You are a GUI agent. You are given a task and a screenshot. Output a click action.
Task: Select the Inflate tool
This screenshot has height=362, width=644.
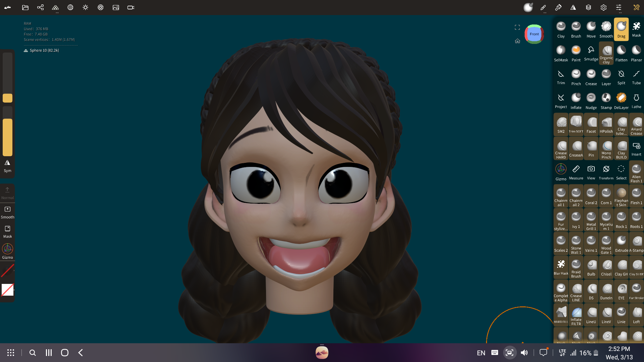click(576, 101)
